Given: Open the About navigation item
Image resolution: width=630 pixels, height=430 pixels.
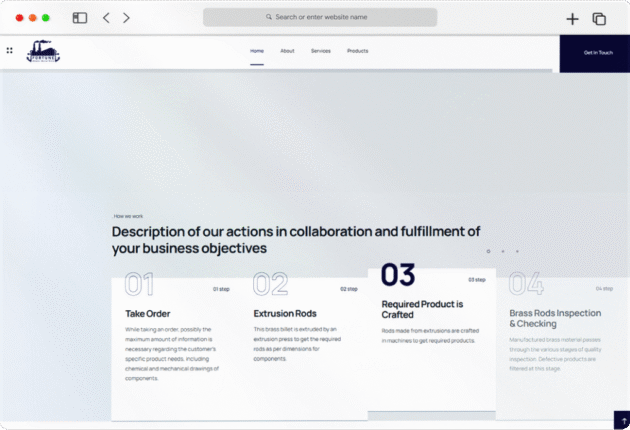Looking at the screenshot, I should tap(287, 51).
